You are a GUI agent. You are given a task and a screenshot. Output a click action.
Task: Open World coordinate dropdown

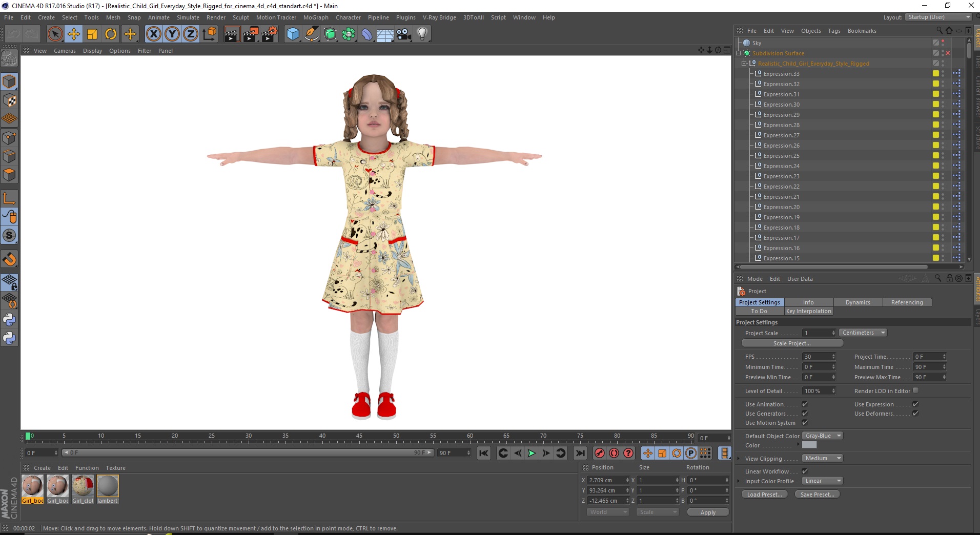coord(608,512)
